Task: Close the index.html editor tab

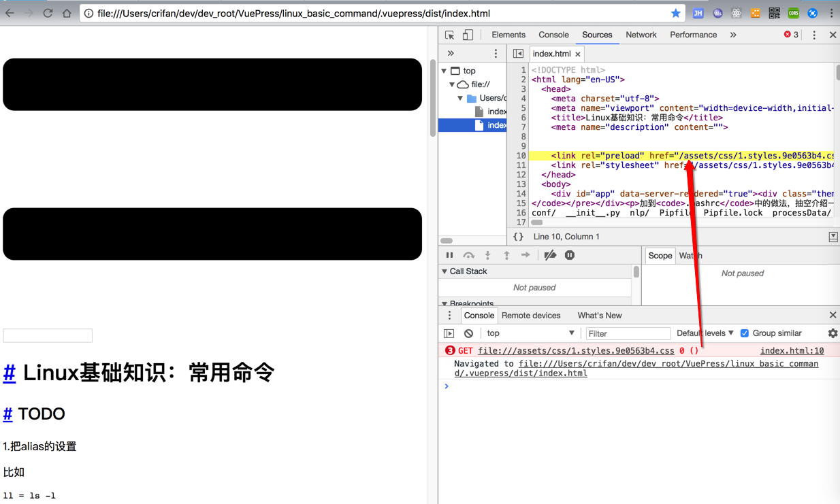Action: click(x=578, y=54)
